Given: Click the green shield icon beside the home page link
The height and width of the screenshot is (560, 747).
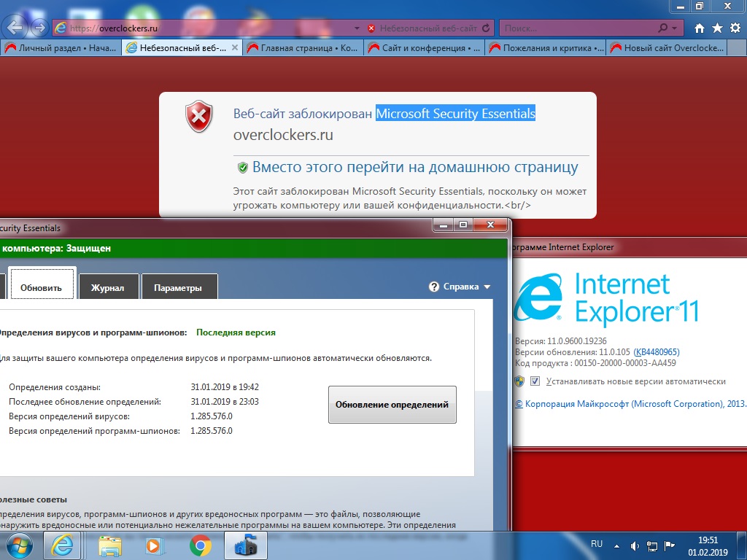Looking at the screenshot, I should [x=242, y=168].
